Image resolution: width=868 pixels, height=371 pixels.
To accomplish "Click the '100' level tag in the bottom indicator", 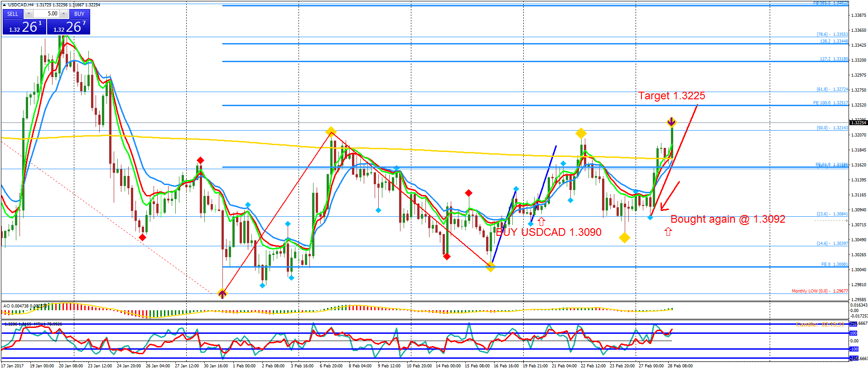I will (854, 333).
